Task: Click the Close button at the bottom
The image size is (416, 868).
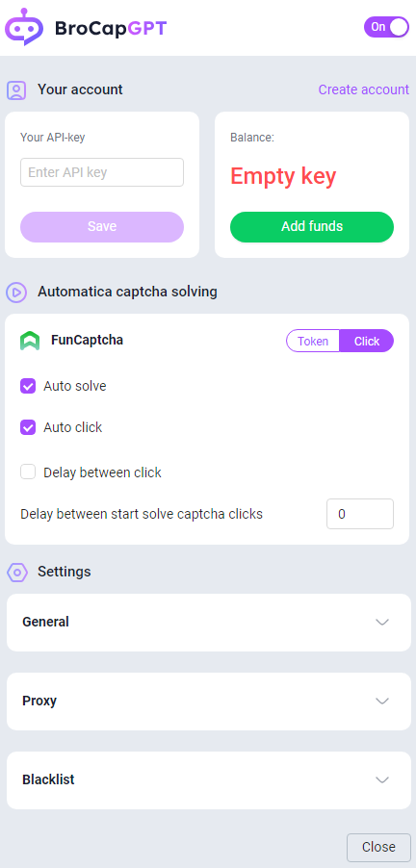Action: tap(378, 847)
